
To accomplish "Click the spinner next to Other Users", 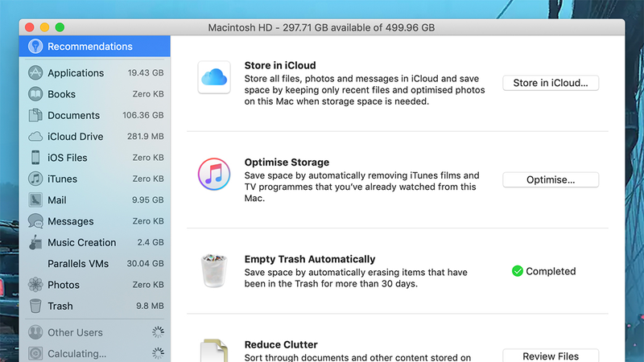I will click(x=158, y=332).
